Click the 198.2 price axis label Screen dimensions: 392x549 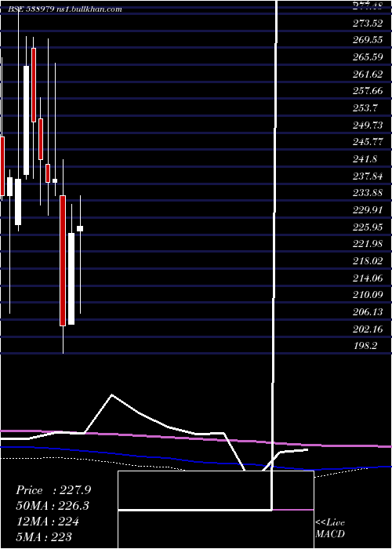365,347
